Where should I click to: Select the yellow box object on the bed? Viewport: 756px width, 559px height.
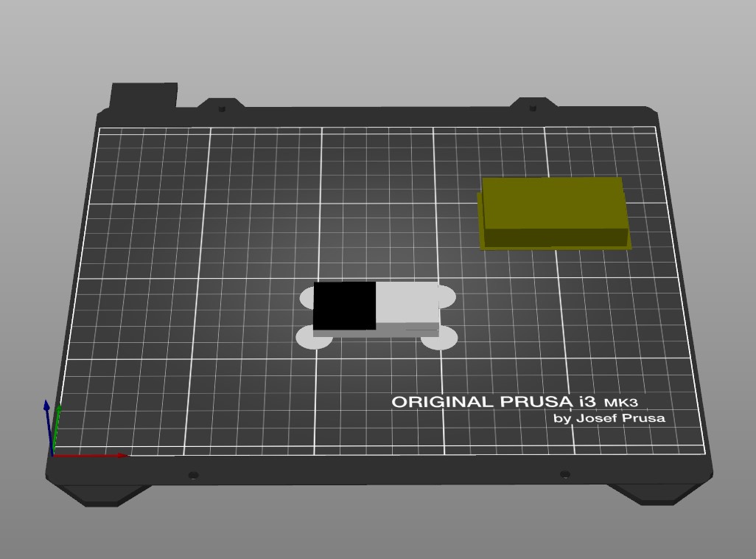point(554,213)
